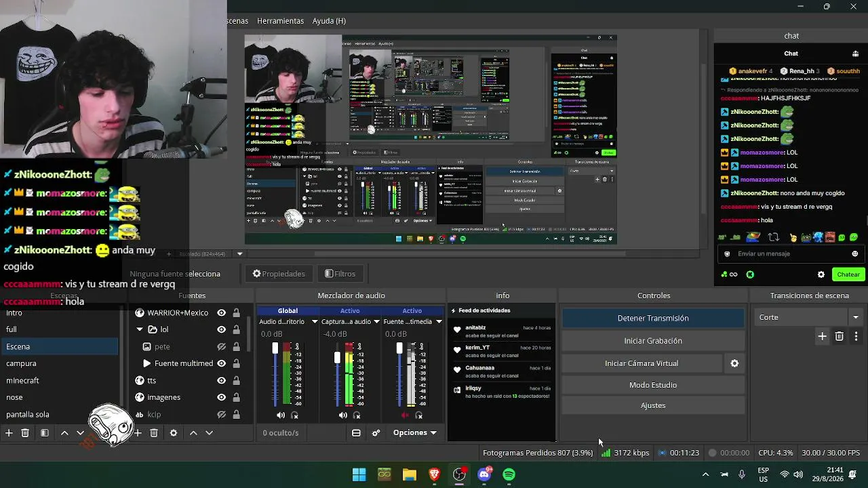Show hidden system tray icons chevron

pyautogui.click(x=705, y=474)
